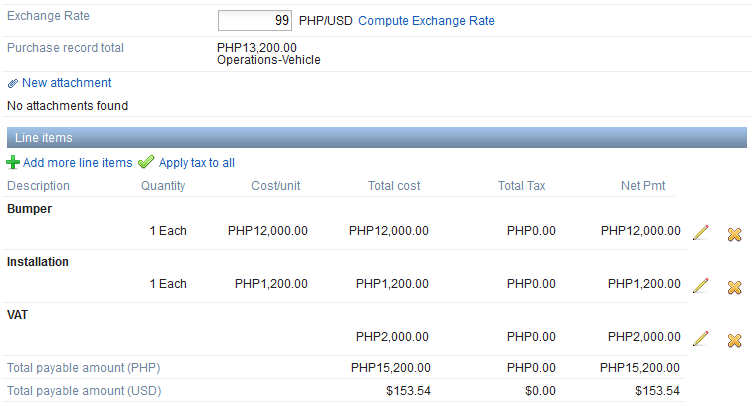This screenshot has width=752, height=406.
Task: Select the Description column header
Action: tap(39, 186)
